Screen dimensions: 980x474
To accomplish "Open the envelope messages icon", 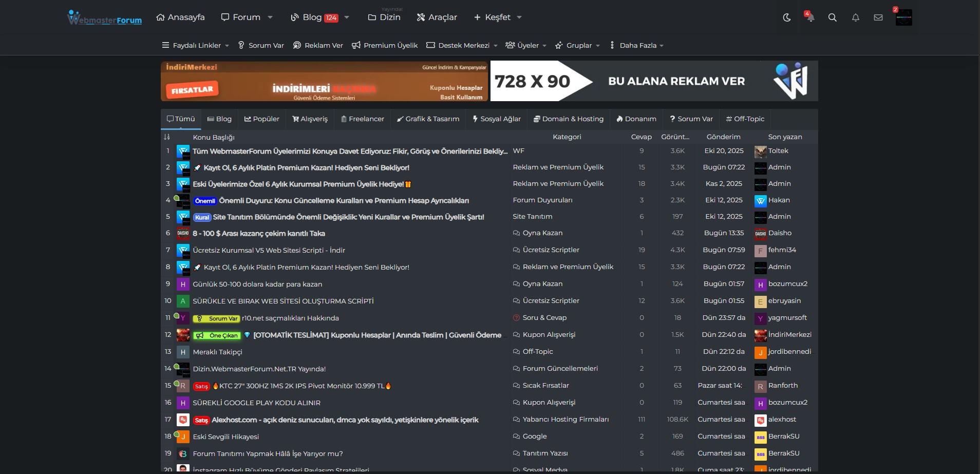I will point(878,17).
